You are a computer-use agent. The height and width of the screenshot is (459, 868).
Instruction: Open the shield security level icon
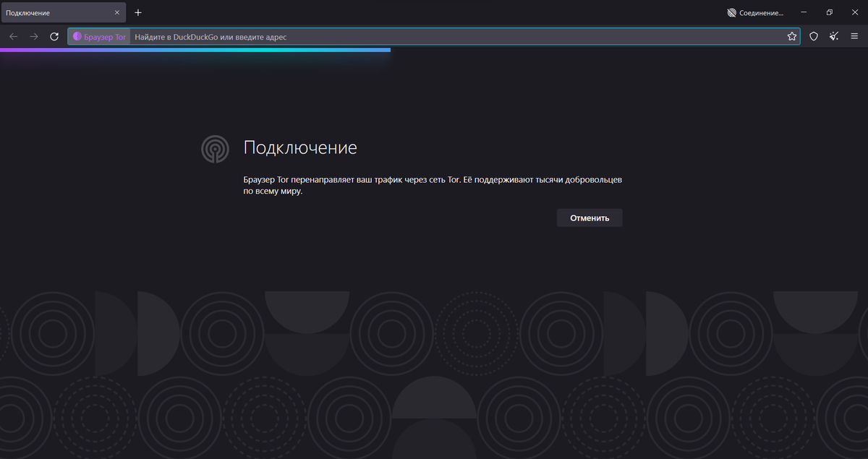click(814, 36)
